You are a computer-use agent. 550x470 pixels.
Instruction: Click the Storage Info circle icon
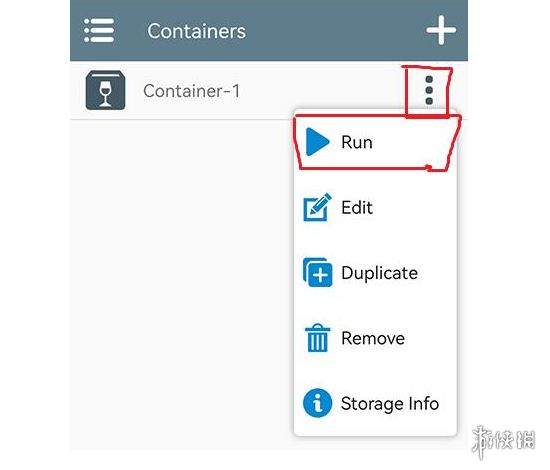tap(317, 403)
